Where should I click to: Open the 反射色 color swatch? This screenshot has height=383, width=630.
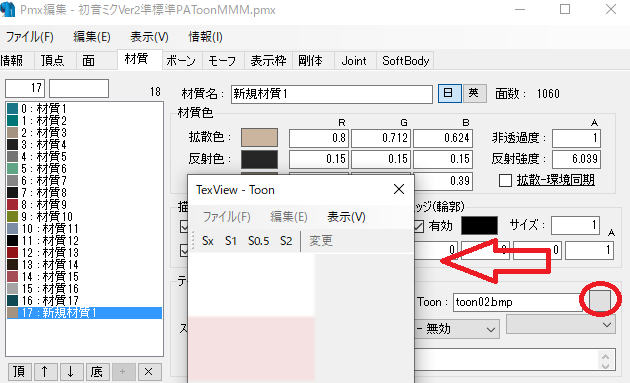pyautogui.click(x=259, y=159)
